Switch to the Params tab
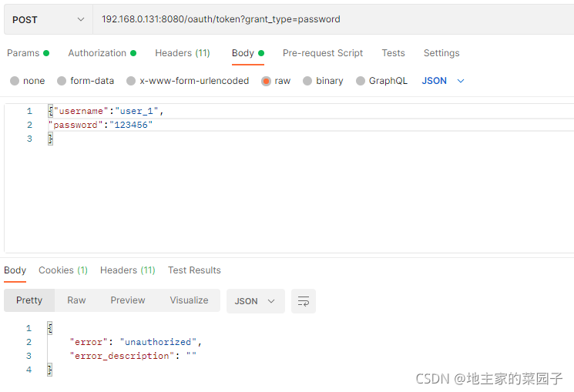Screen dimensions: 574x392 pyautogui.click(x=28, y=53)
